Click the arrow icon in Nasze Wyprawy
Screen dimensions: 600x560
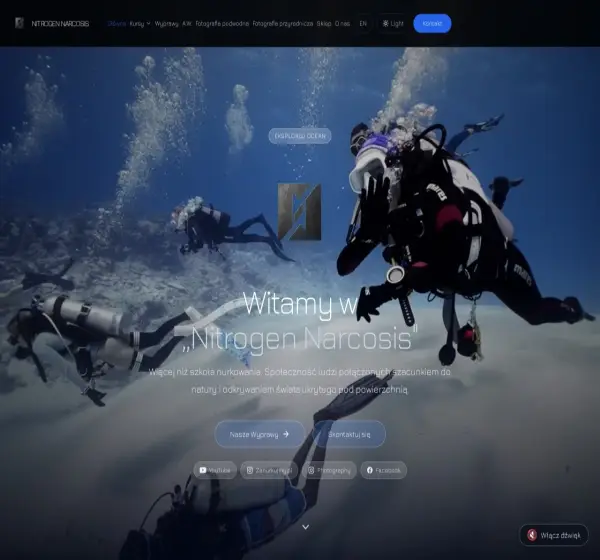tap(286, 434)
